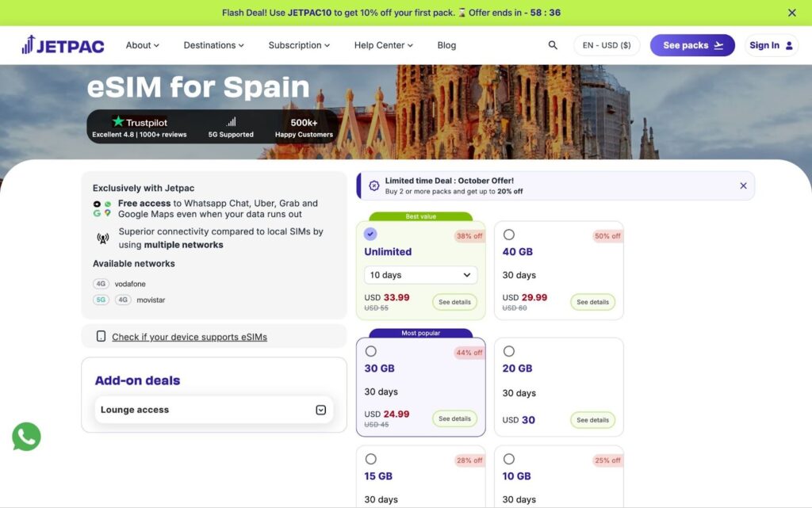
Task: Select the 30 GB plan radio
Action: click(371, 351)
